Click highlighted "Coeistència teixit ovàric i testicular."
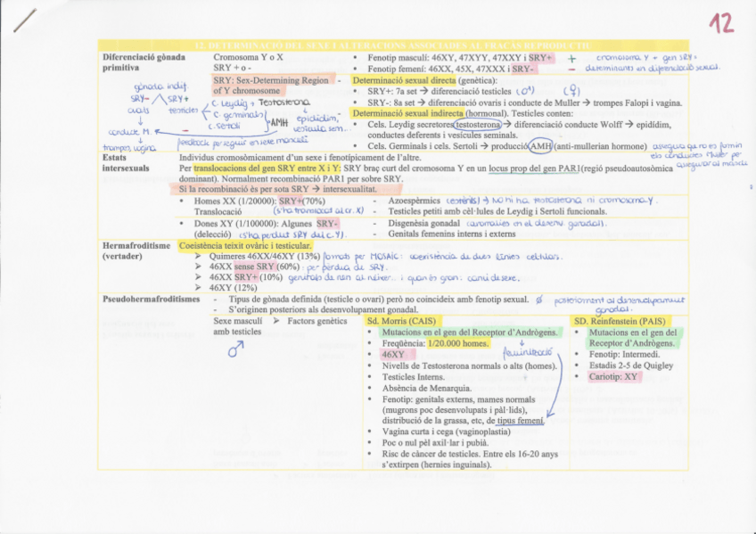Screen dimensions: 756x534 [x=245, y=246]
